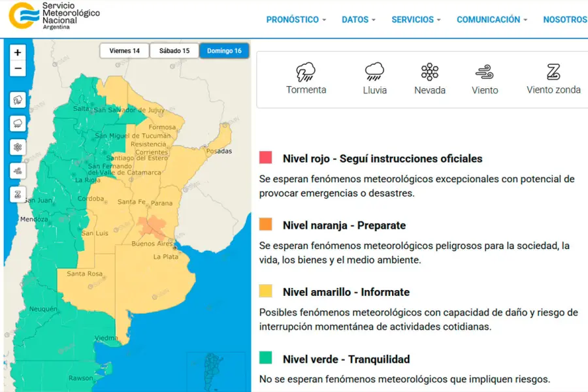Click the Tormenta icon in the phenomena panel
Viewport: 588px width, 392px height.
[x=306, y=71]
